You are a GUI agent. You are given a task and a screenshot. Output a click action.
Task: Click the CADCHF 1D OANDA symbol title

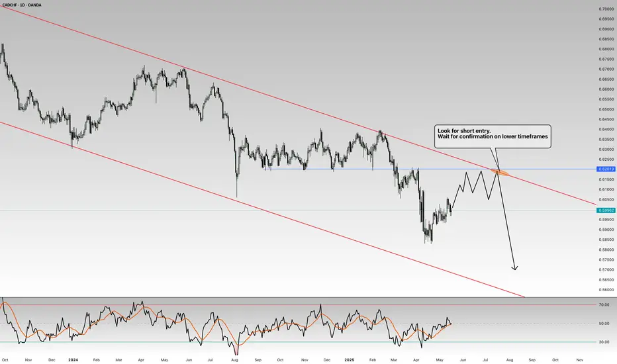tap(22, 5)
